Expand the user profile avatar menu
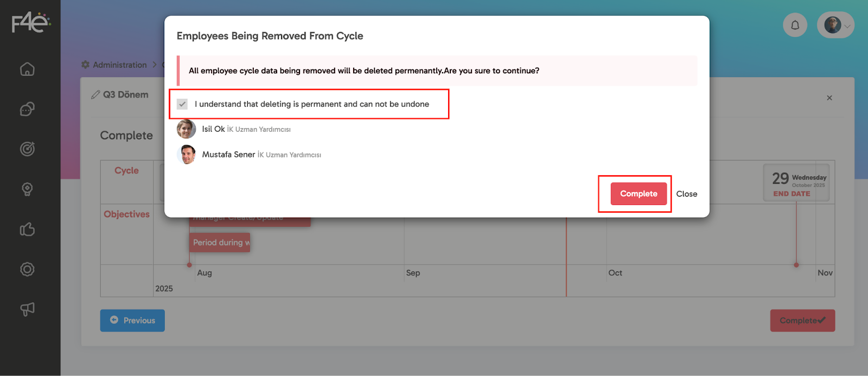 (x=835, y=25)
